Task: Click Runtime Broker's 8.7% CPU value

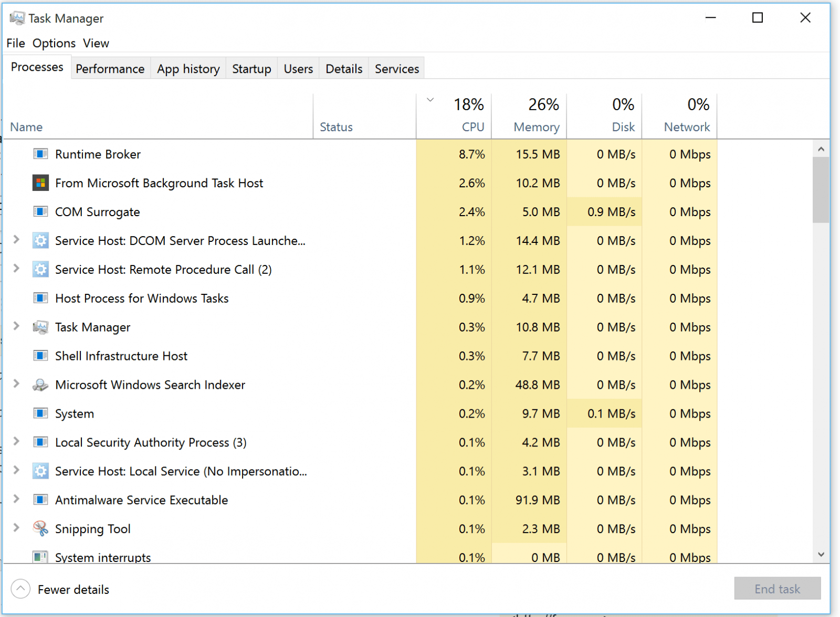Action: coord(472,154)
